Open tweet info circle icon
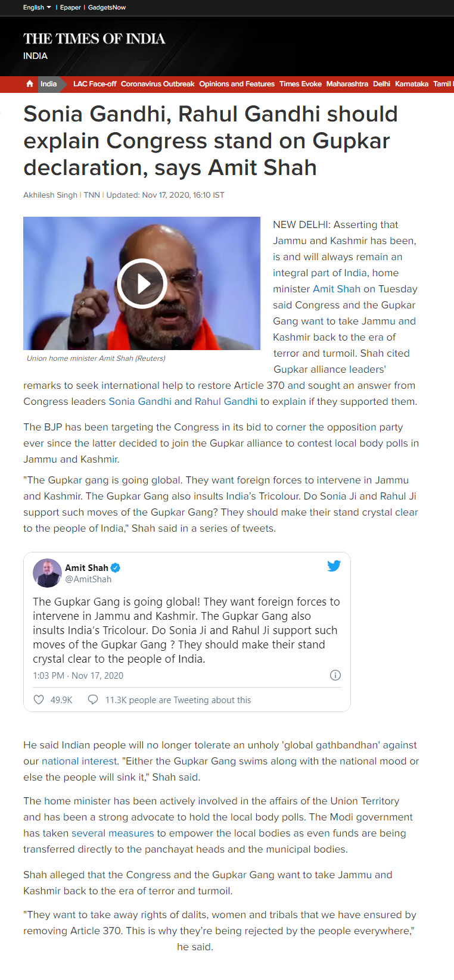 (x=335, y=675)
